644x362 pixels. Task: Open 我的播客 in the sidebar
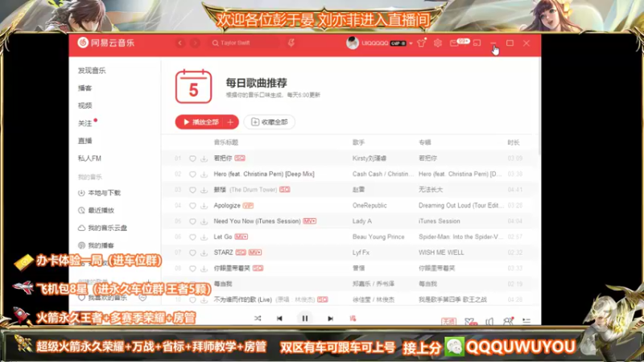[x=96, y=245]
